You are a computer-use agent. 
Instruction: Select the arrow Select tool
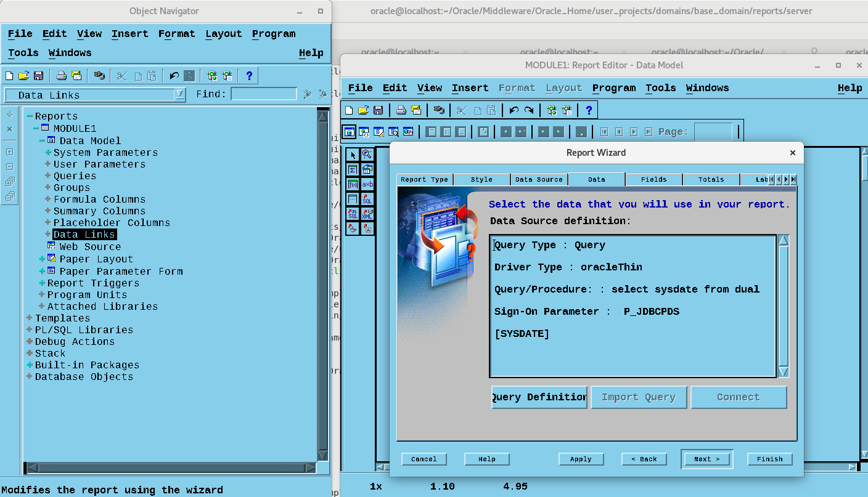click(353, 154)
